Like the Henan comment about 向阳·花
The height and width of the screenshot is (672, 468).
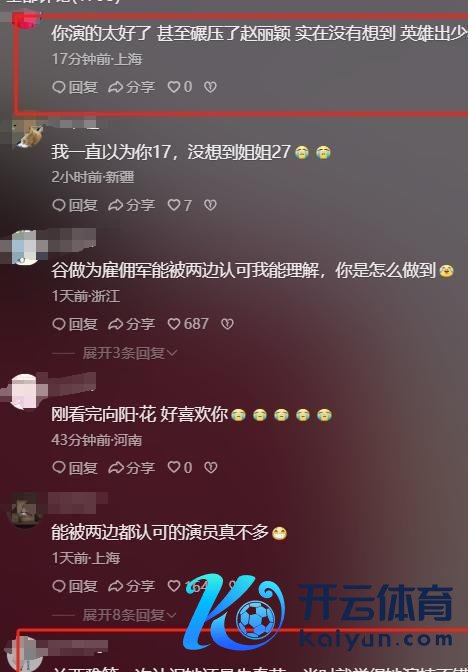(x=180, y=467)
